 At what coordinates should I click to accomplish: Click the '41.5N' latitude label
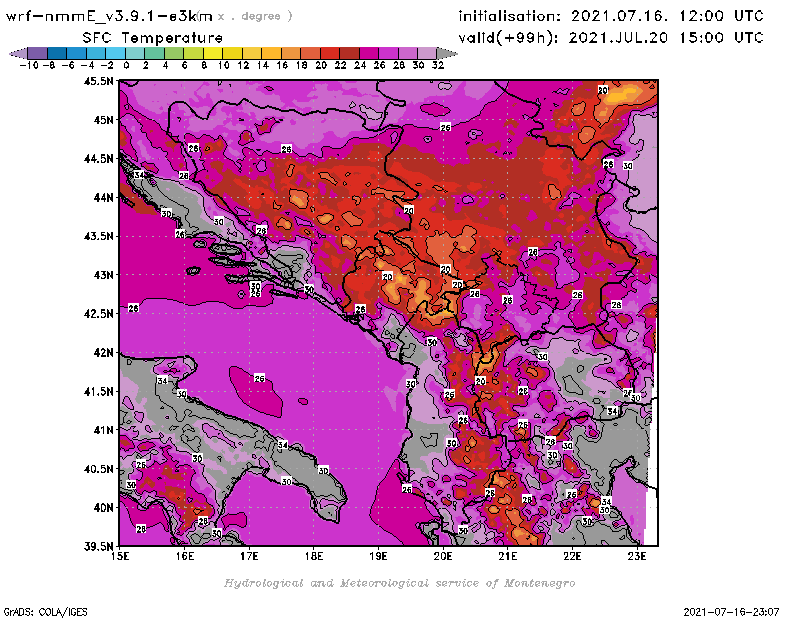[99, 391]
